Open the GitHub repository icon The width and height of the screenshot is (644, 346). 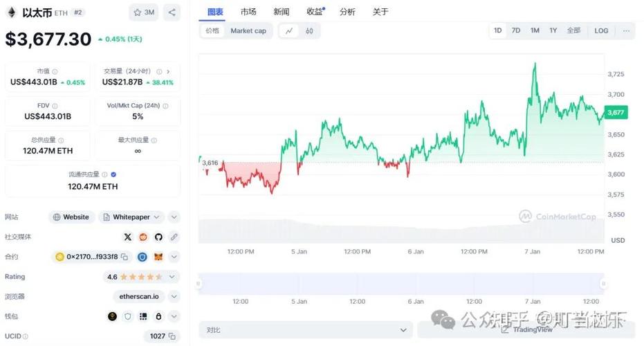158,237
